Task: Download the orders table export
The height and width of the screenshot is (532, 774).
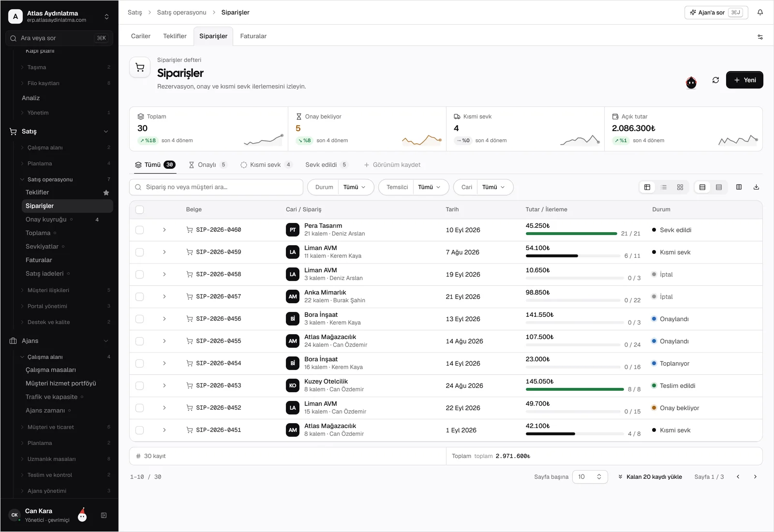Action: (756, 187)
